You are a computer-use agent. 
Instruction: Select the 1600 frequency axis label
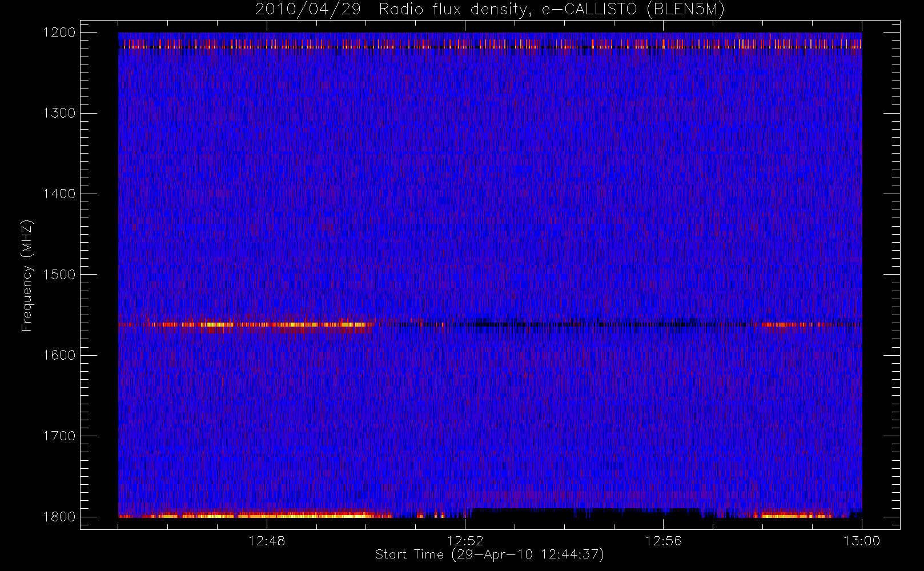[x=59, y=355]
